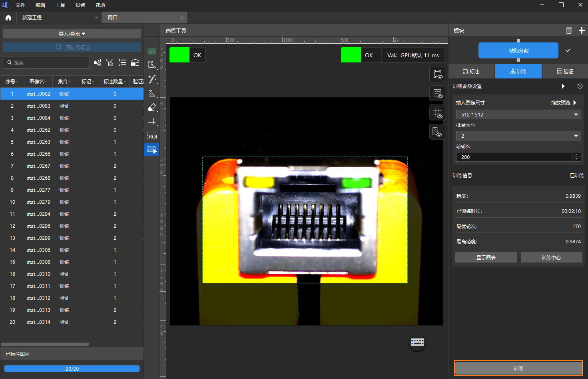Switch to the 验证 tab
Image resolution: width=588 pixels, height=379 pixels.
(x=565, y=71)
